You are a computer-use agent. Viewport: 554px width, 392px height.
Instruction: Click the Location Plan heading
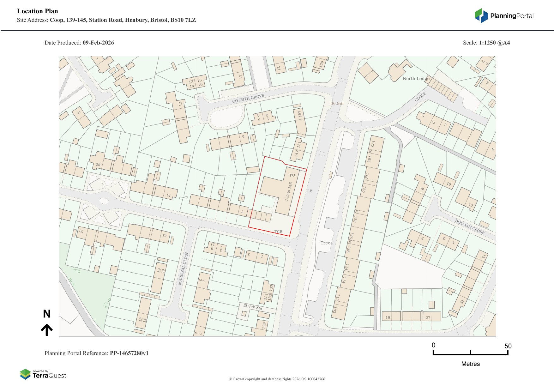tap(38, 11)
